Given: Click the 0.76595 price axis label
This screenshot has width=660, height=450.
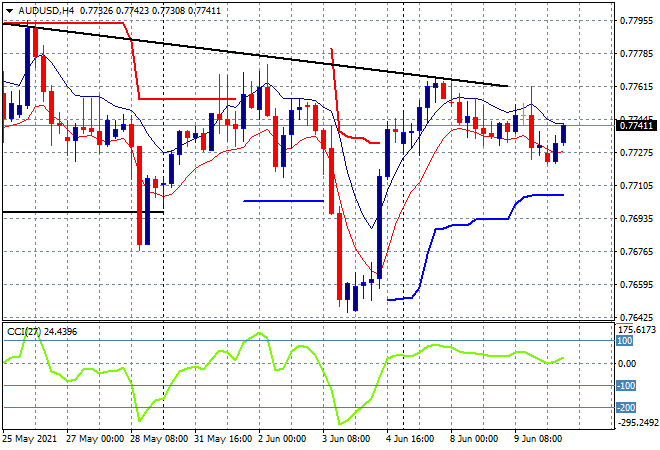Looking at the screenshot, I should [x=636, y=285].
